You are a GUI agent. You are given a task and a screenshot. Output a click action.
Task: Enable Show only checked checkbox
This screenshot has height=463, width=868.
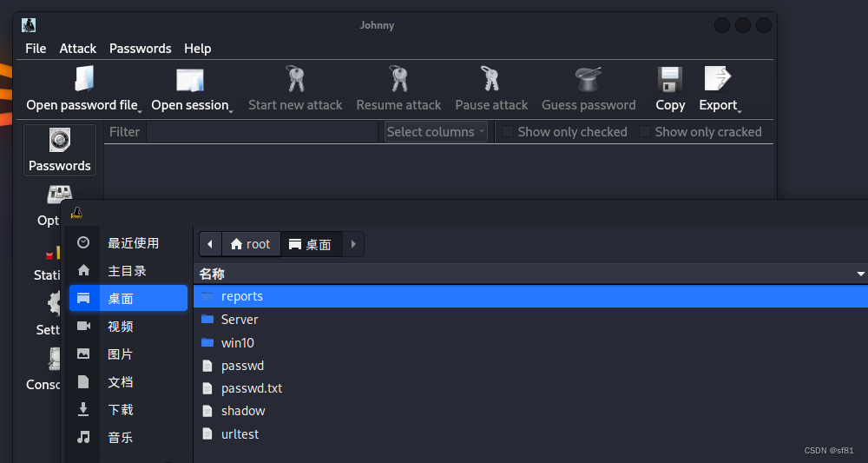point(507,131)
